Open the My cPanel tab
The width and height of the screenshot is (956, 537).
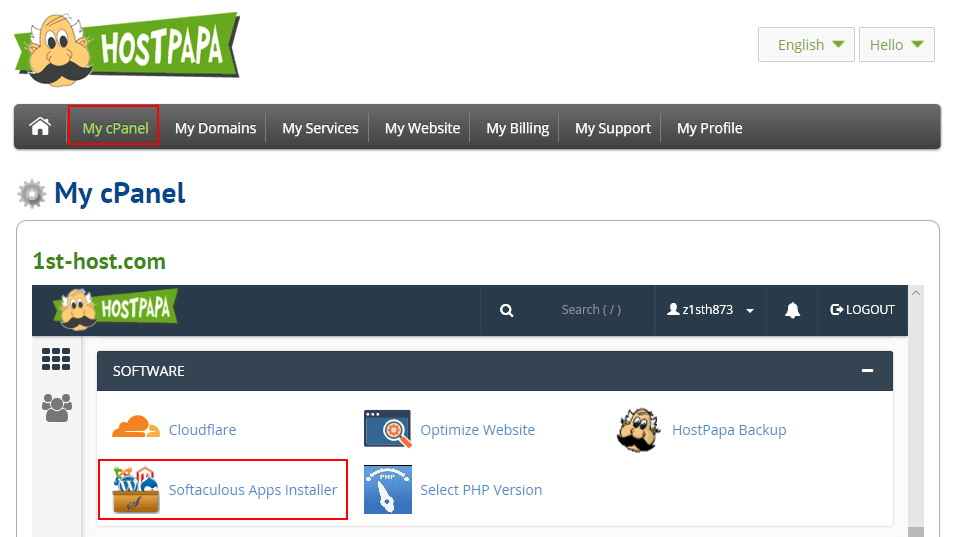(x=115, y=128)
